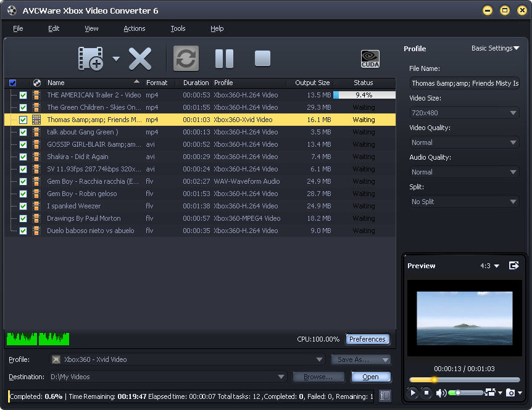
Task: Adjust the preview volume slider
Action: (465, 393)
